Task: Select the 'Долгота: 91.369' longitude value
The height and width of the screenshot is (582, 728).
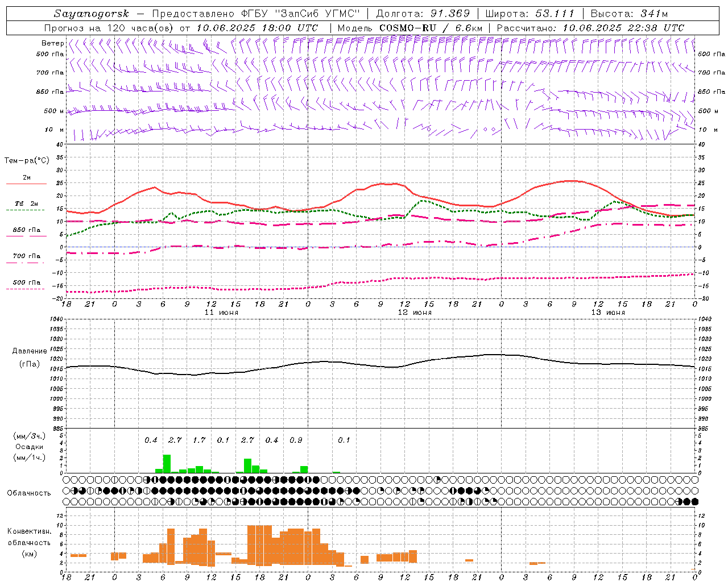Action: coord(423,14)
